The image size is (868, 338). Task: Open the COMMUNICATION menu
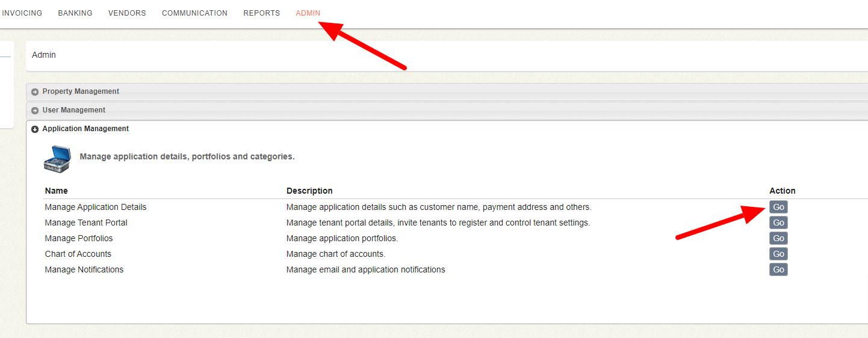pyautogui.click(x=194, y=13)
